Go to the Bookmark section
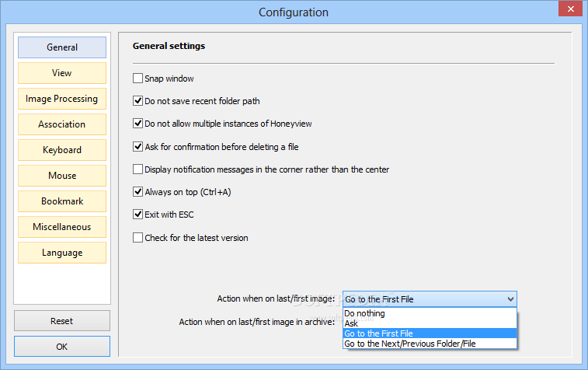 coord(62,201)
